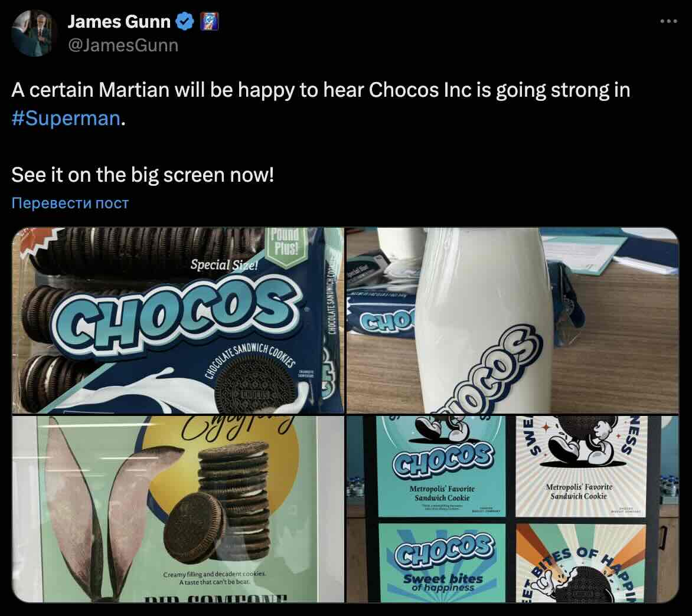
Task: Click the "See it on the big screen now!" line
Action: pos(142,175)
